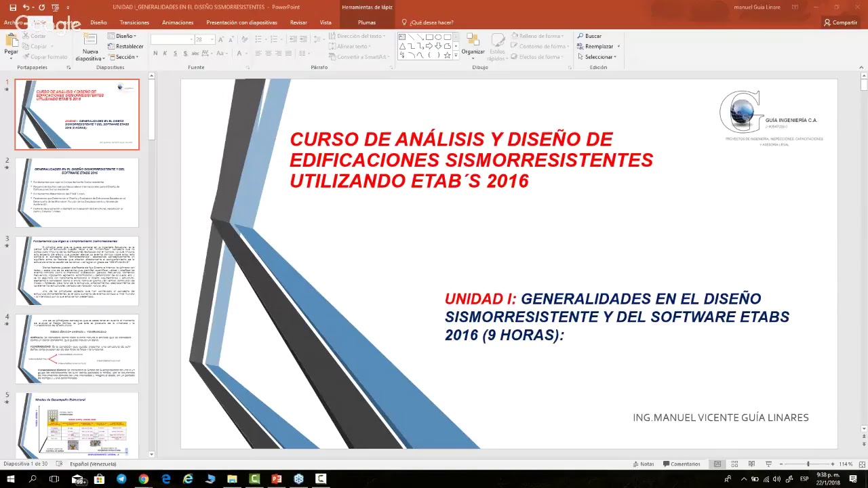Click the font color A button
The image size is (868, 488).
(x=240, y=54)
